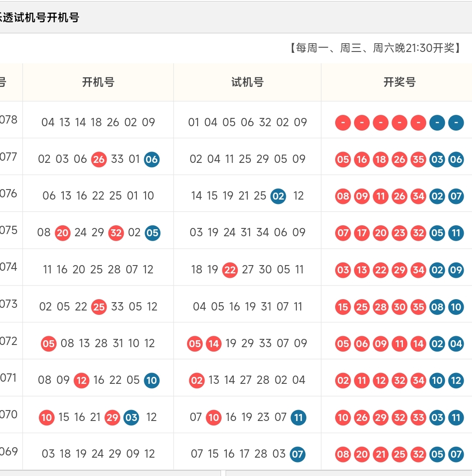Click blue ball 05 in row 075 开机号
Screen dimensions: 472x476
(x=153, y=233)
